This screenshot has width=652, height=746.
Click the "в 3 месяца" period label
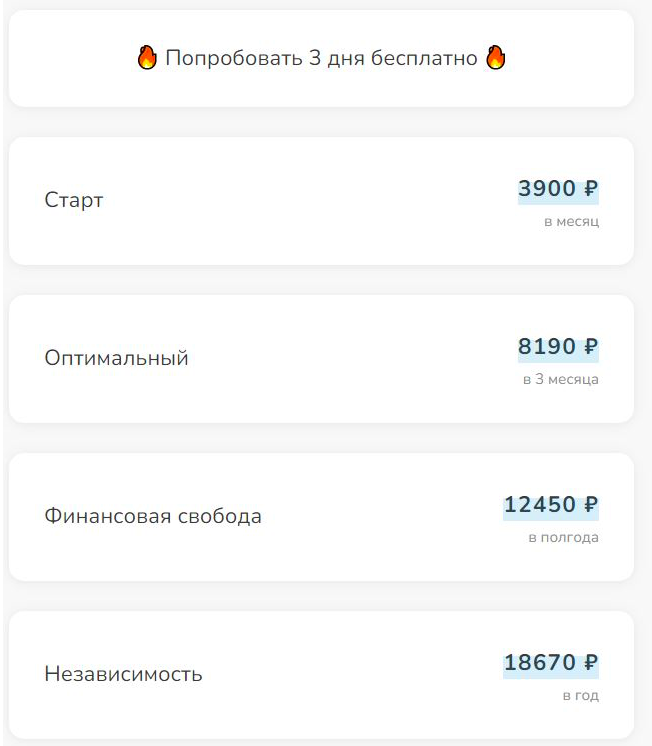[560, 380]
